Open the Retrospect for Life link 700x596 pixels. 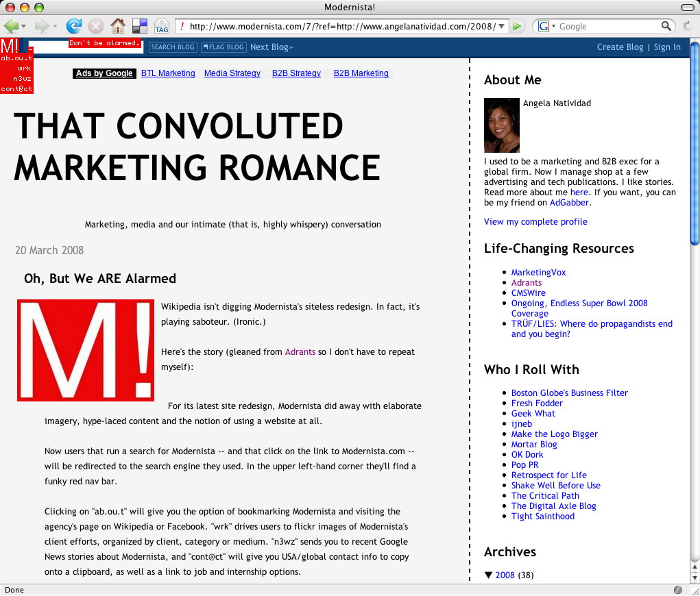coord(548,475)
